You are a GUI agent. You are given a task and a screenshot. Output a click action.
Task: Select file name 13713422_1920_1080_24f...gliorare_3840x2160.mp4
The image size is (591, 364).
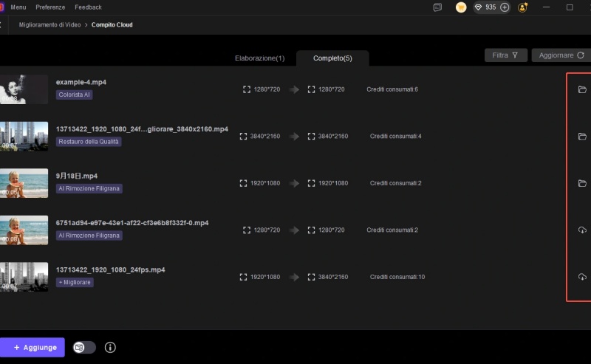pos(142,129)
